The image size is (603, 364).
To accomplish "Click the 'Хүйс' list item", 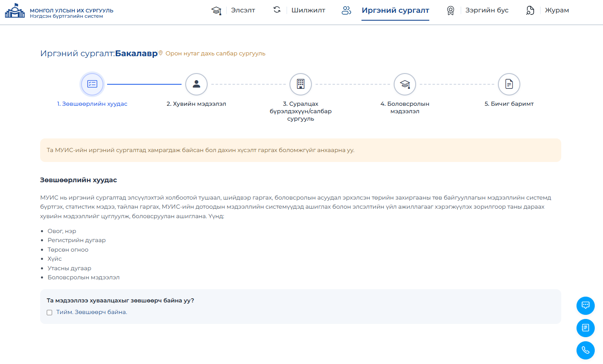I will tap(55, 259).
